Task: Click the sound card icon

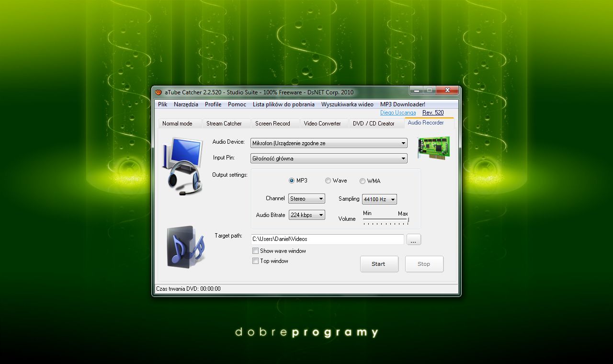Action: point(434,148)
